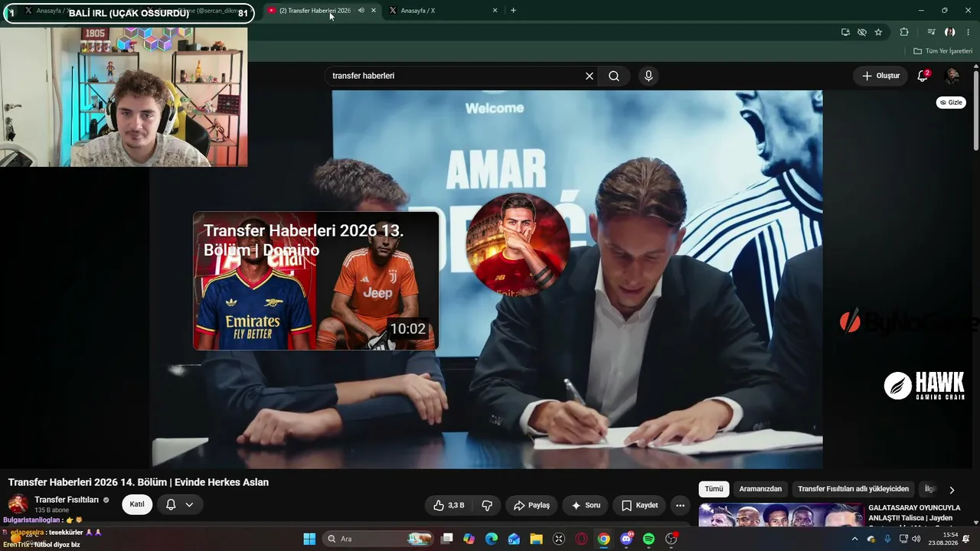
Task: Select the Transfer Fısıltıları adlı yükleyiciden chip
Action: (854, 489)
